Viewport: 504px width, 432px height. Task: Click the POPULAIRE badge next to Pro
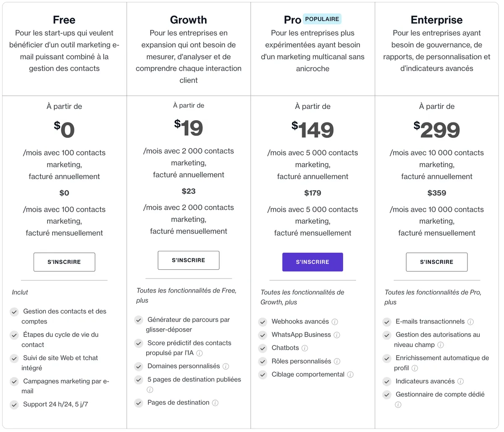coord(322,19)
